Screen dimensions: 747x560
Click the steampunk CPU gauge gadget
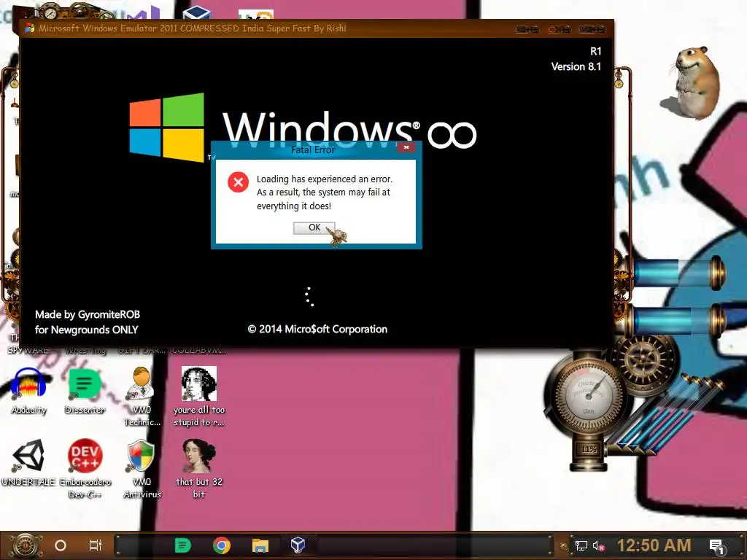point(587,395)
